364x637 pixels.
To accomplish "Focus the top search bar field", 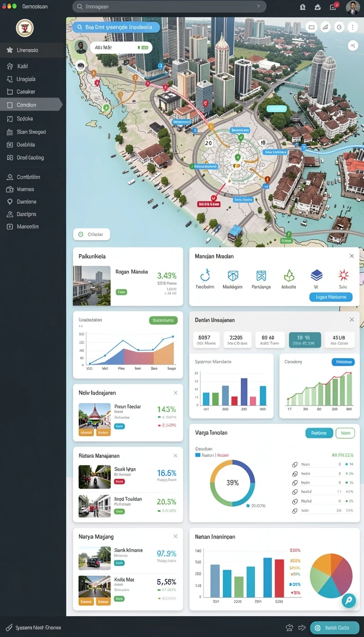I will [x=169, y=7].
